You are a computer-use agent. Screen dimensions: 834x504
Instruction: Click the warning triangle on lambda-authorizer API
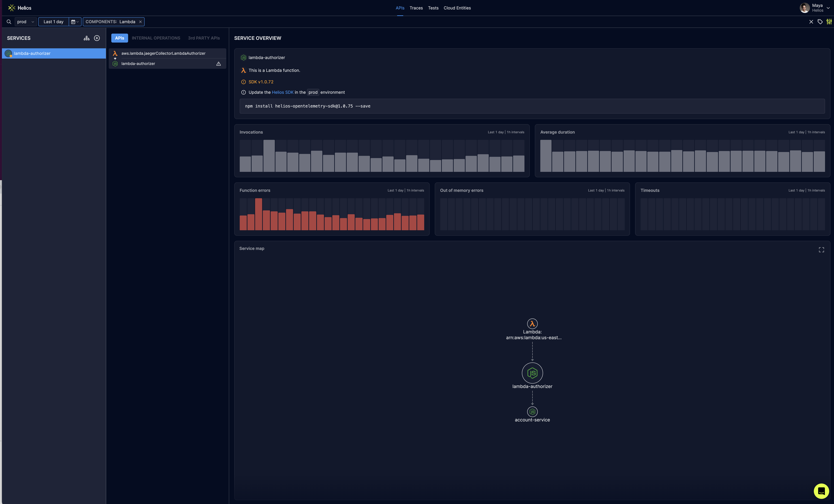click(x=219, y=64)
